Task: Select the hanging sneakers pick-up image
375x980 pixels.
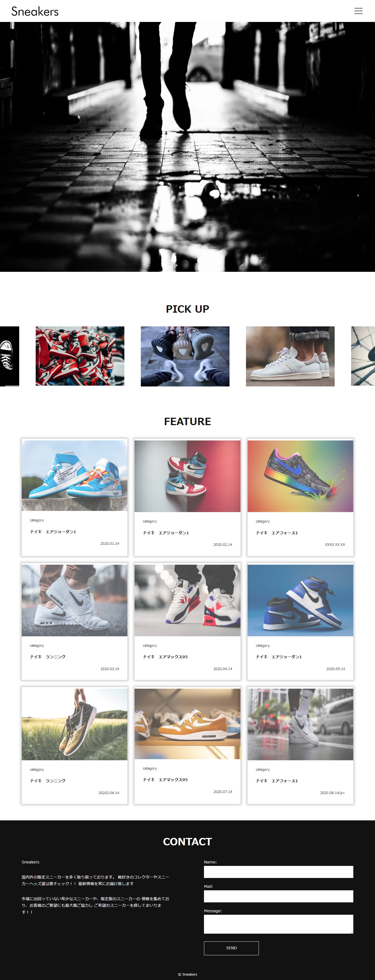Action: point(185,357)
